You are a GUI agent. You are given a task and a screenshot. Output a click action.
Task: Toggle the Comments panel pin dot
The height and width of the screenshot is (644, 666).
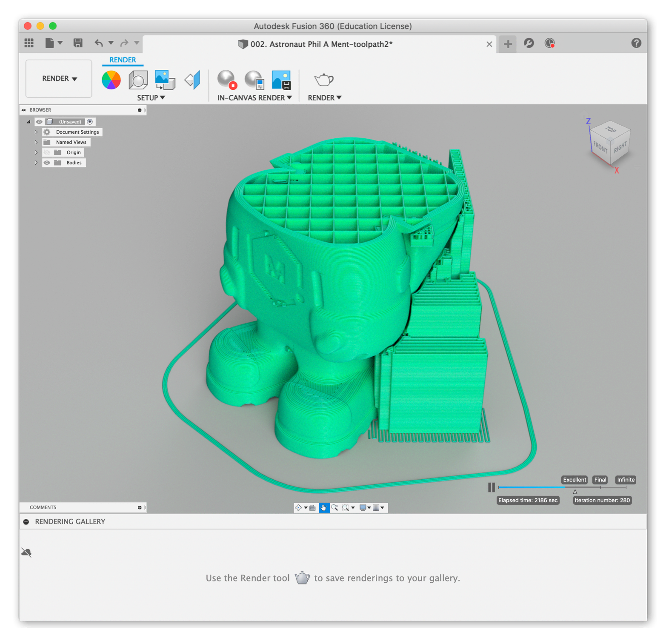coord(140,507)
